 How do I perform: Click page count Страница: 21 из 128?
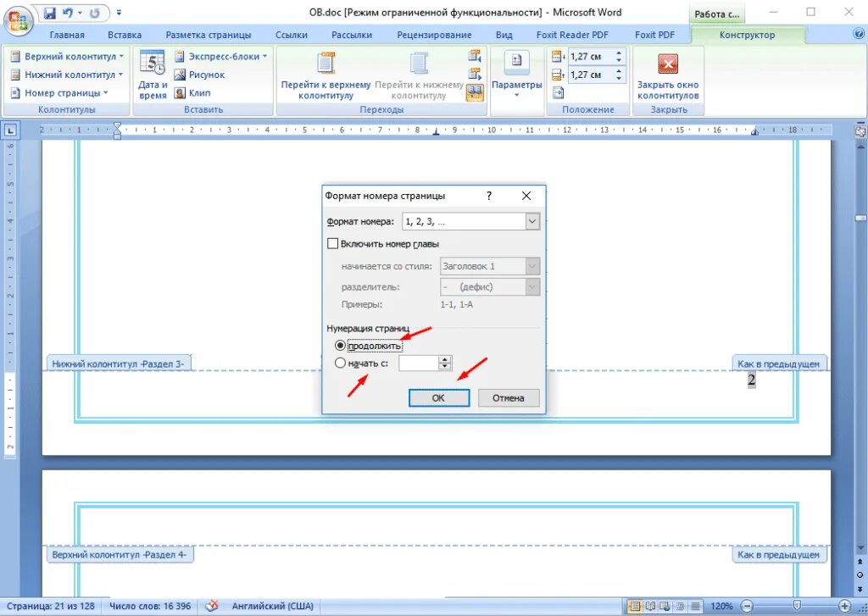50,606
